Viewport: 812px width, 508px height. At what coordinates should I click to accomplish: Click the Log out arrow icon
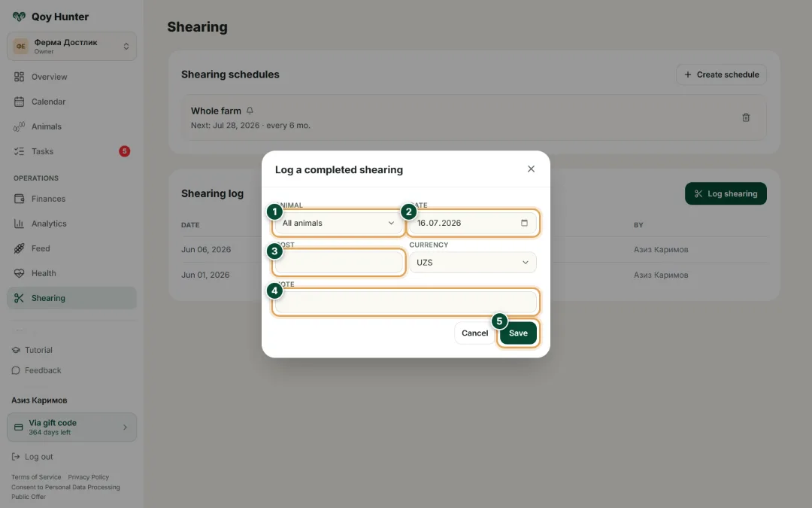point(16,457)
